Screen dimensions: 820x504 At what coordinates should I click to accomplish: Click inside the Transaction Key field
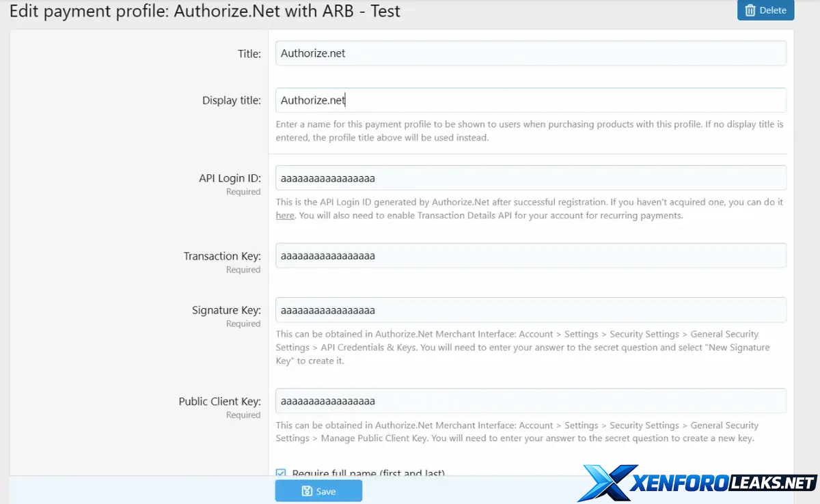pos(530,256)
